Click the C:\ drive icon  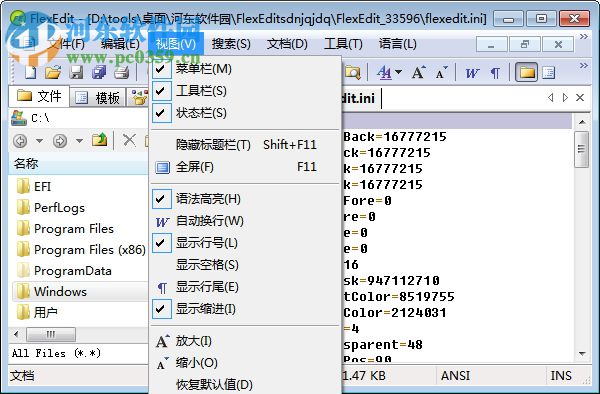[x=18, y=118]
